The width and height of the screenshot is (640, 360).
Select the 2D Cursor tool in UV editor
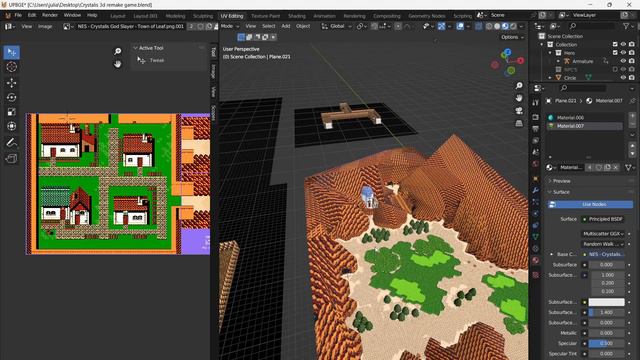click(11, 67)
